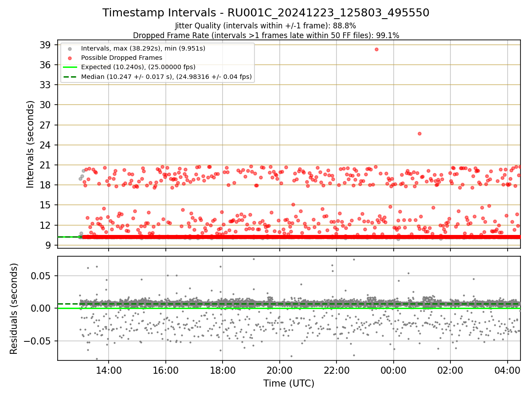Click legend entry 'Intervals, max (38.292s), min (9.951s)'
Image resolution: width=532 pixels, height=399 pixels.
(143, 48)
